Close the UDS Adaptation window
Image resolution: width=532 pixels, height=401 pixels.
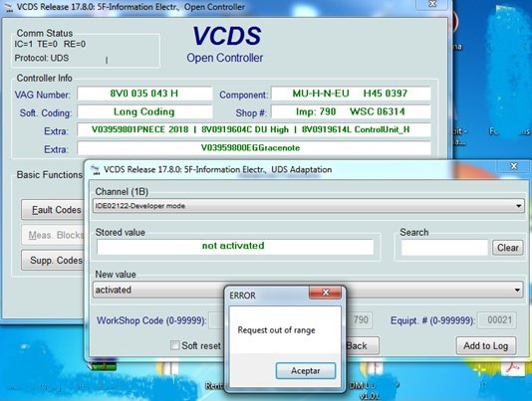(514, 166)
